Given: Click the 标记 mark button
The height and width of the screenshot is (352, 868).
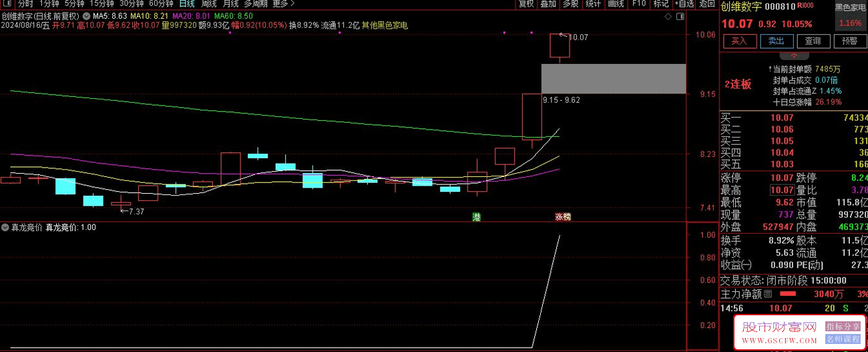Looking at the screenshot, I should [x=661, y=3].
